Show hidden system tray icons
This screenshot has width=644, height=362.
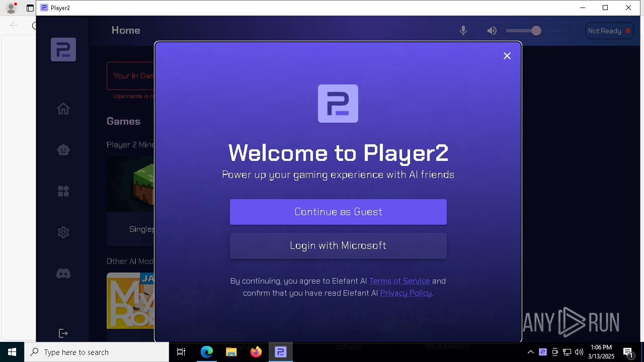[x=530, y=352]
